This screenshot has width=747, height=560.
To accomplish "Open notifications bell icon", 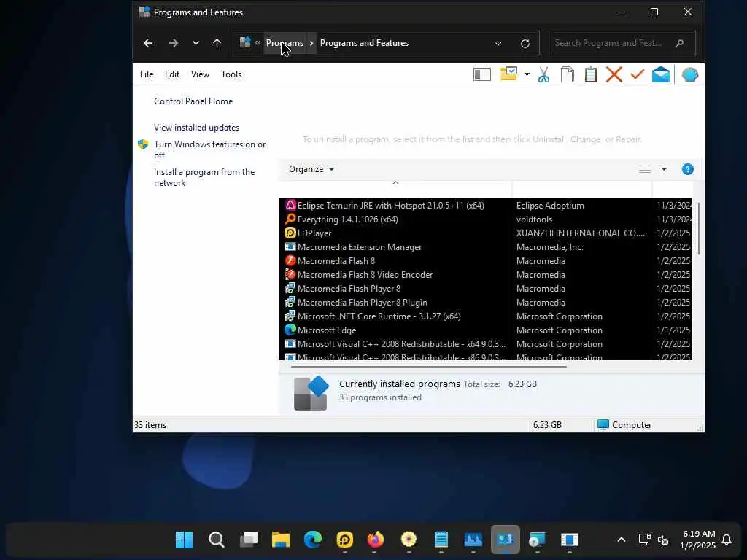I will (x=727, y=540).
